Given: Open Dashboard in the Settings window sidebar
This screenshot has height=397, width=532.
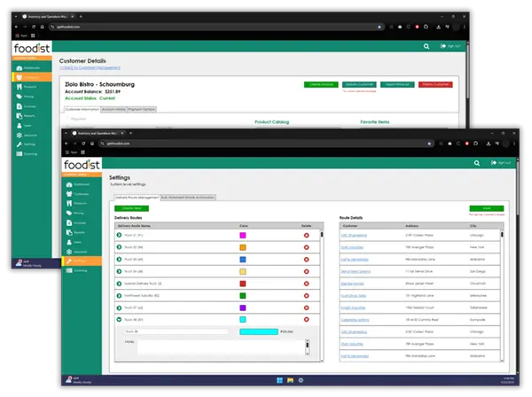Looking at the screenshot, I should (77, 183).
